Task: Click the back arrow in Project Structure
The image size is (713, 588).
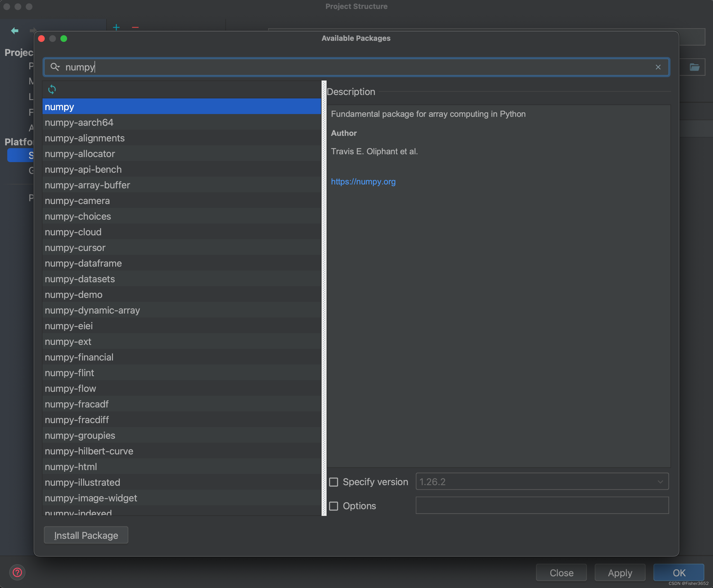Action: (x=15, y=31)
